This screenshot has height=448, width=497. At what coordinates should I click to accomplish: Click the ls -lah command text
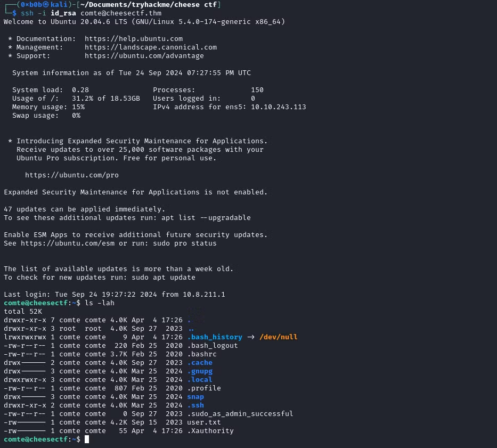point(100,303)
